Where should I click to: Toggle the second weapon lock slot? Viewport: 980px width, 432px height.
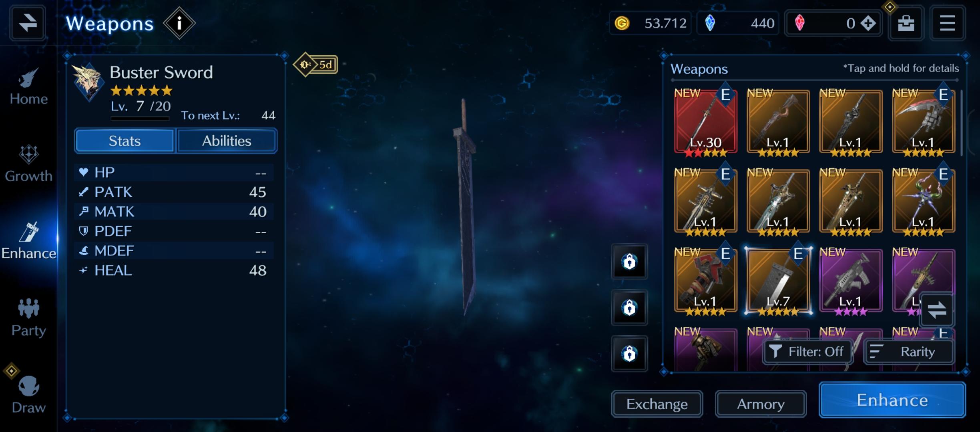click(629, 308)
